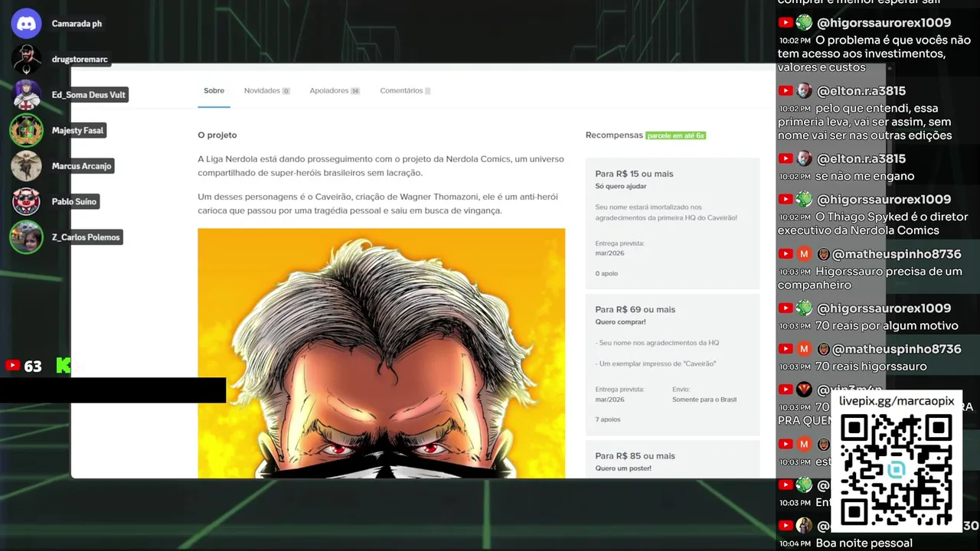Click the 'parcele em até 6x' badge

(x=675, y=135)
